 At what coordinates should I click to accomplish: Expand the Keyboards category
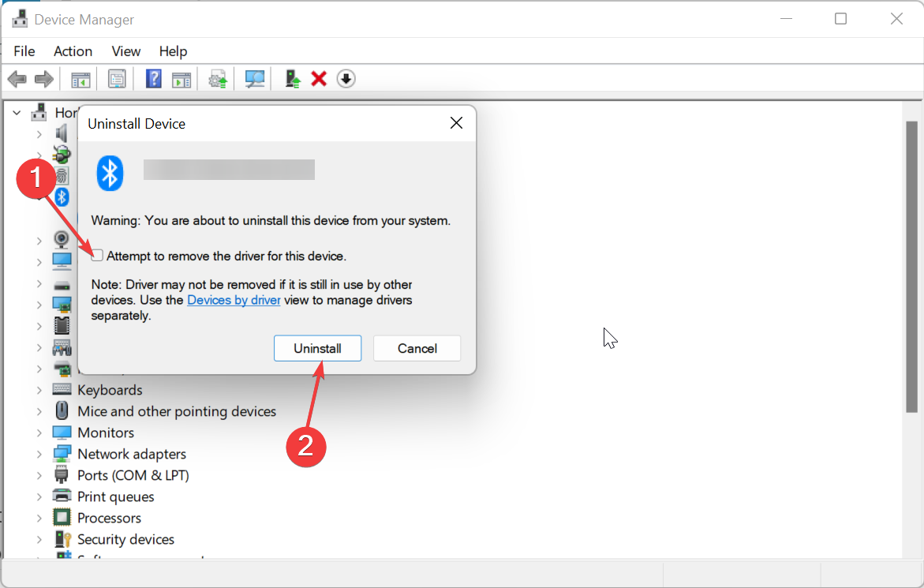39,390
